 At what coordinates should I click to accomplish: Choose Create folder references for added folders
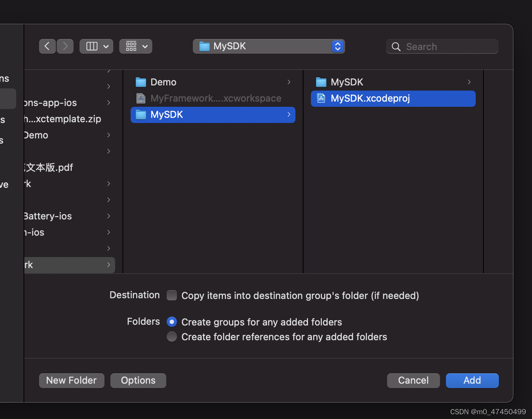pos(172,337)
